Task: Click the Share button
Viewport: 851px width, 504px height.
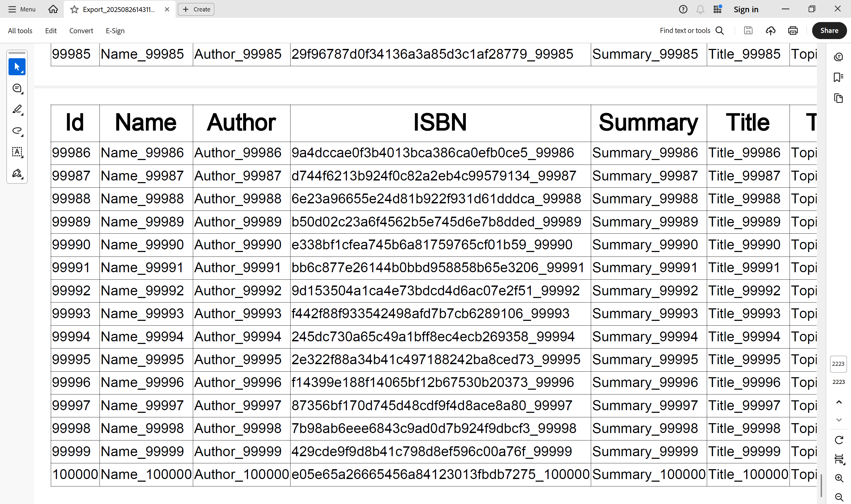Action: (x=829, y=31)
